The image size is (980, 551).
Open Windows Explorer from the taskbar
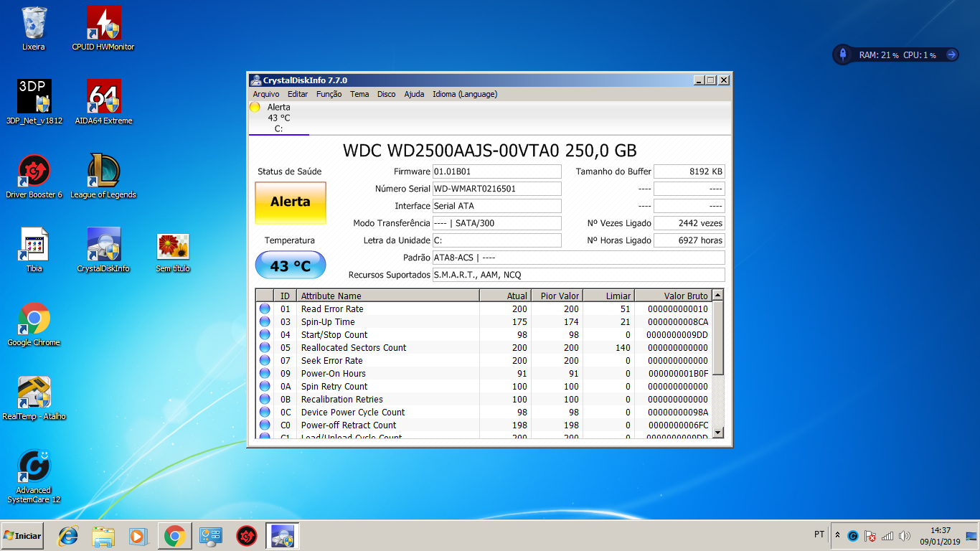tap(103, 535)
